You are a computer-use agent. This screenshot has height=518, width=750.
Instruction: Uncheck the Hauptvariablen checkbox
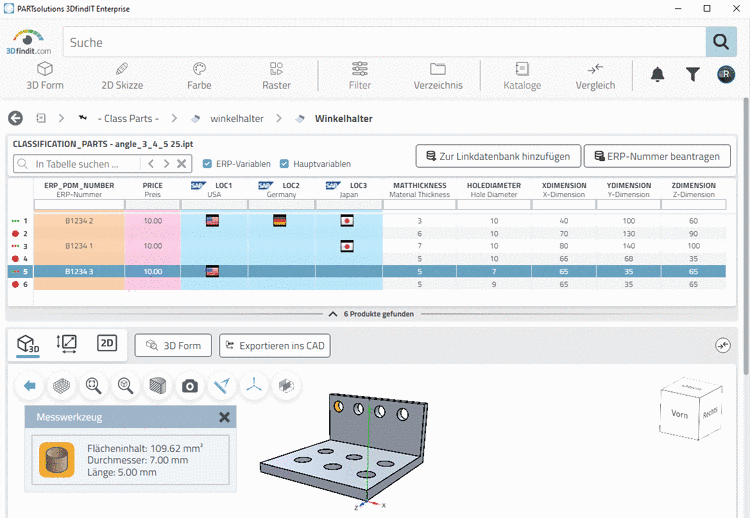click(x=284, y=164)
